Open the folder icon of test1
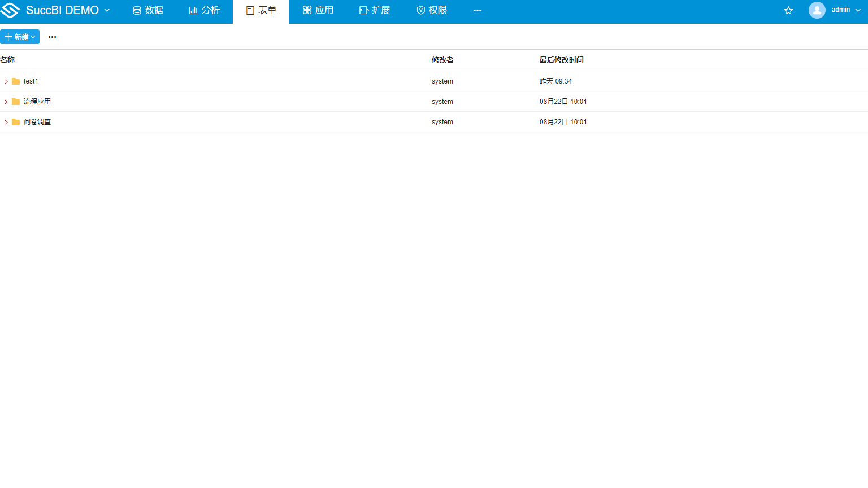 point(15,81)
